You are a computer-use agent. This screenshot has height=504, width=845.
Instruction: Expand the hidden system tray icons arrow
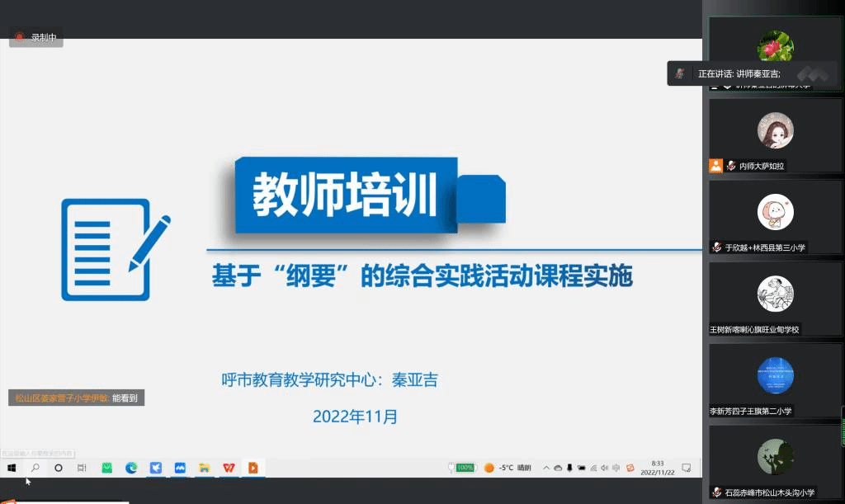(545, 468)
